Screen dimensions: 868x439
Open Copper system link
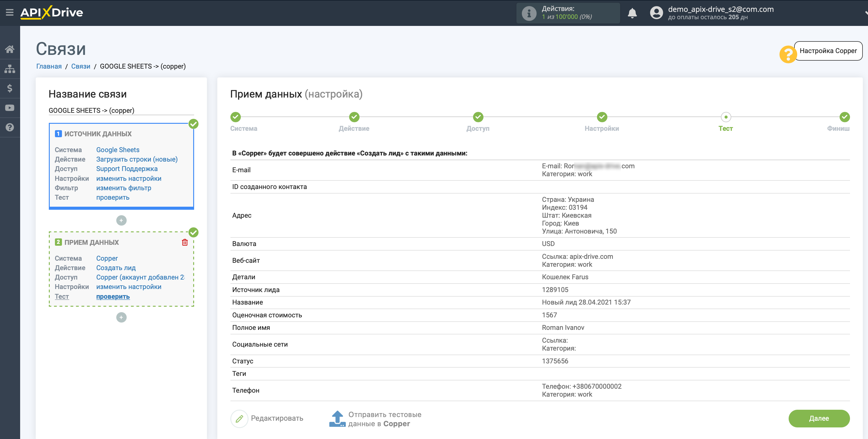[107, 258]
